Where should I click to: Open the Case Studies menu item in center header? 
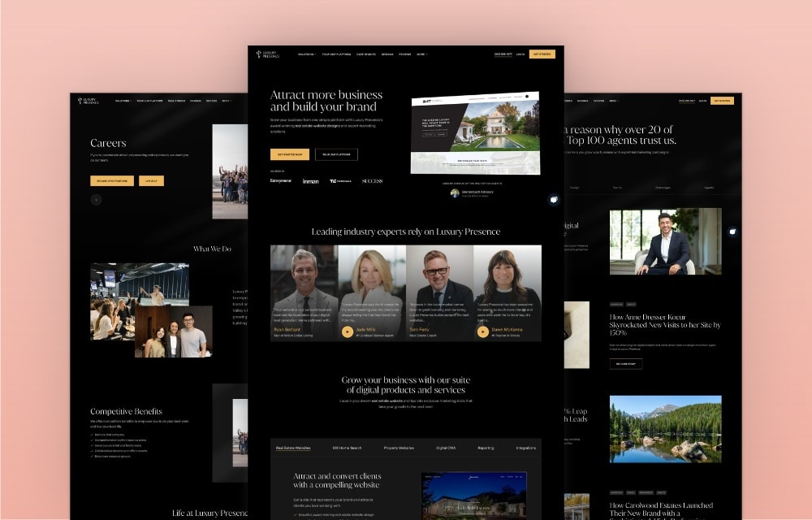coord(365,54)
